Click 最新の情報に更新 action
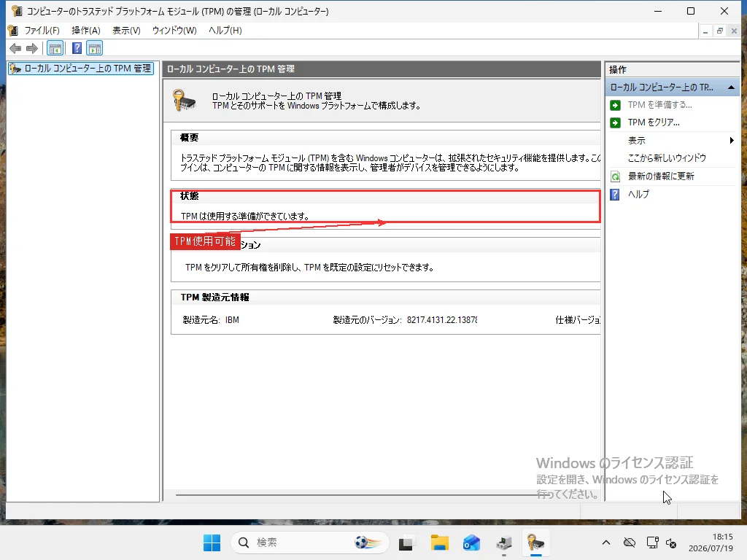Screen dimensions: 747x560 [x=661, y=176]
